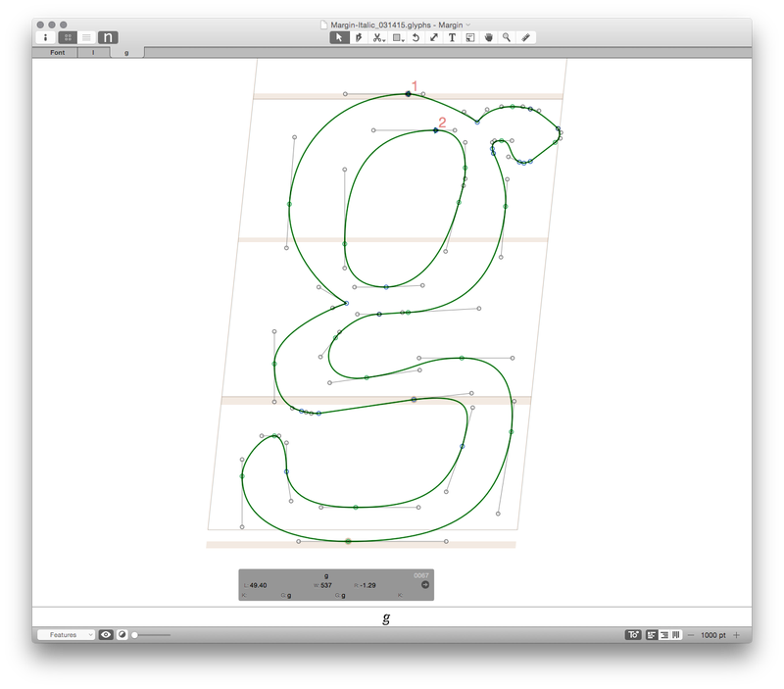Click the 'g' glyph in preview strip
This screenshot has width=784, height=689.
click(386, 618)
